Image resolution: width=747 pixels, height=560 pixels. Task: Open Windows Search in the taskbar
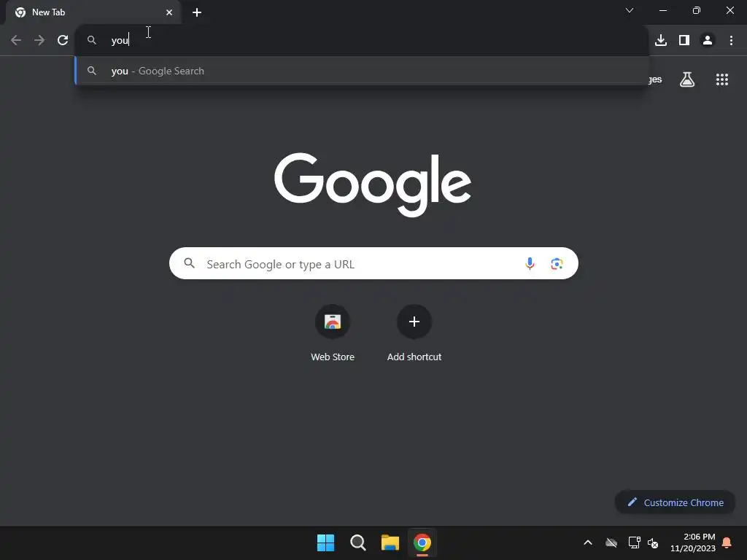[x=357, y=542]
